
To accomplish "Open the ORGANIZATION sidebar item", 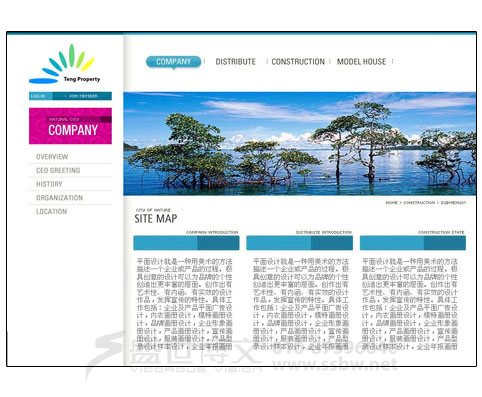I will click(59, 198).
